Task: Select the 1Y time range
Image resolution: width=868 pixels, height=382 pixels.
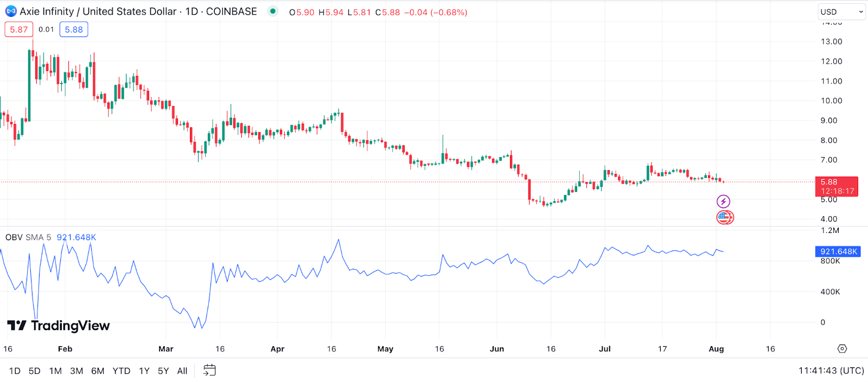Action: point(144,371)
